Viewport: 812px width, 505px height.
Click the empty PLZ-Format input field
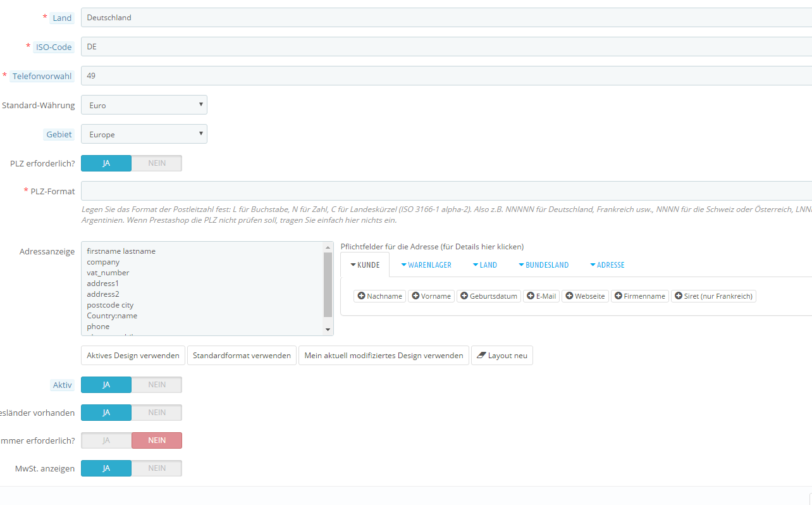pos(446,191)
